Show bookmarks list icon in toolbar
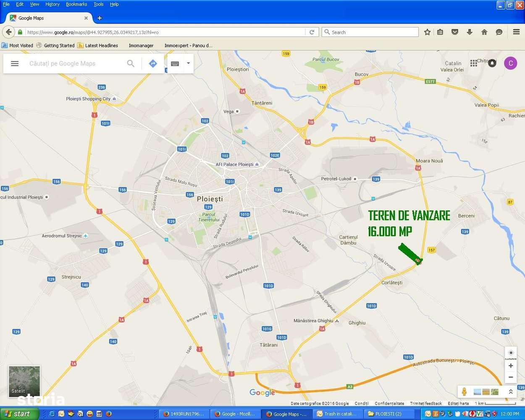The height and width of the screenshot is (420, 525). point(440,32)
